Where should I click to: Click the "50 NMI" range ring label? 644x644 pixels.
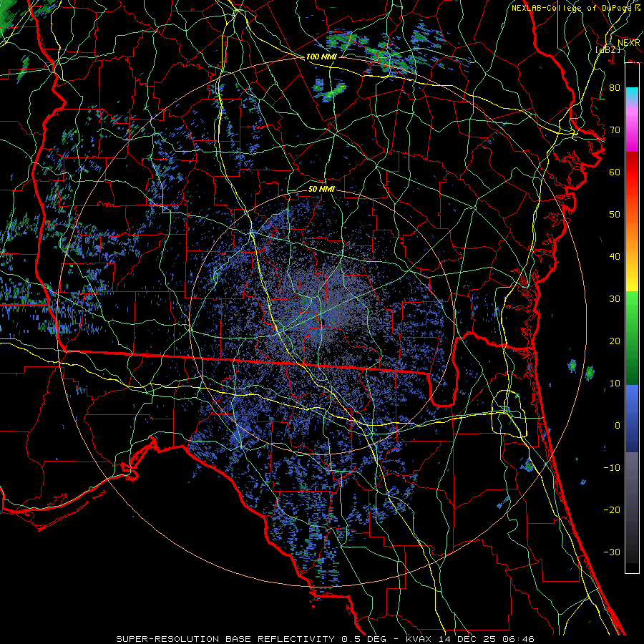pos(321,189)
